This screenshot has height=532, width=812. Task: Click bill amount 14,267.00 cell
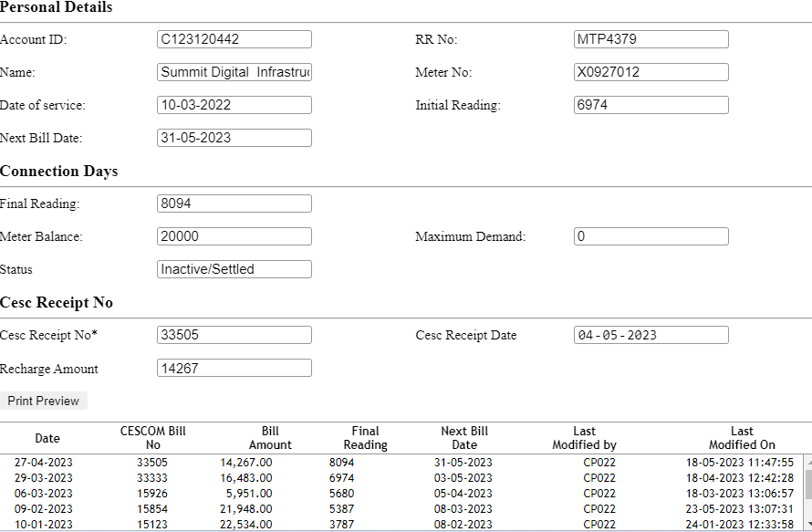coord(246,463)
